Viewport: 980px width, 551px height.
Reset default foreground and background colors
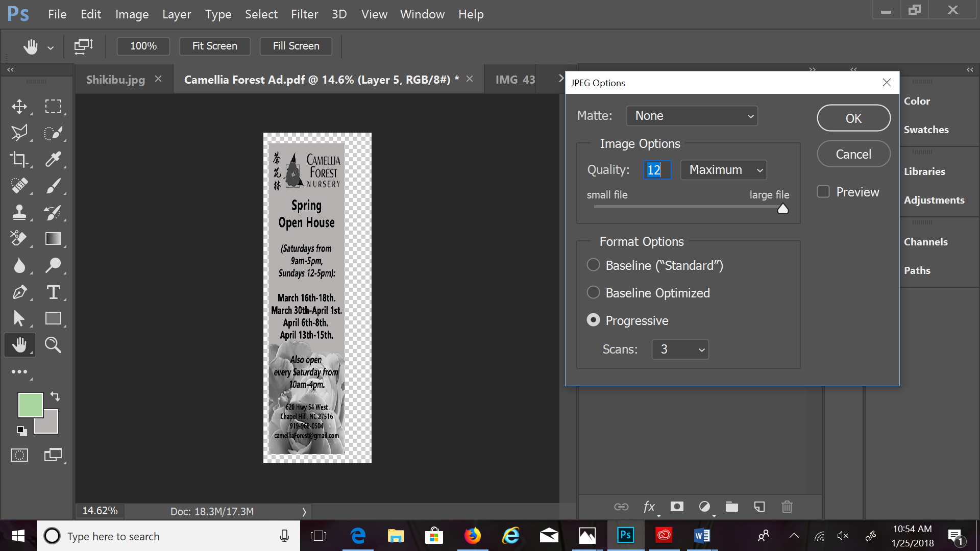click(x=21, y=431)
